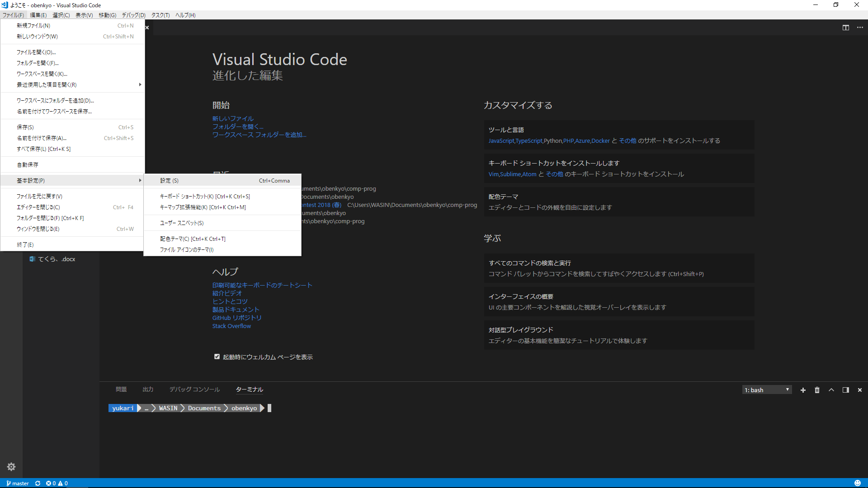Uncheck show welcome page on startup
This screenshot has width=868, height=488.
(217, 357)
